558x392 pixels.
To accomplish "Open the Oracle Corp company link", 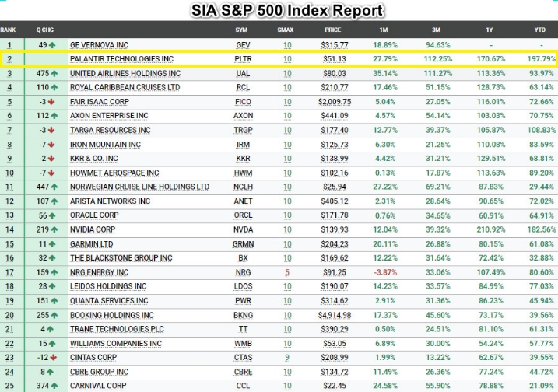I will (94, 215).
